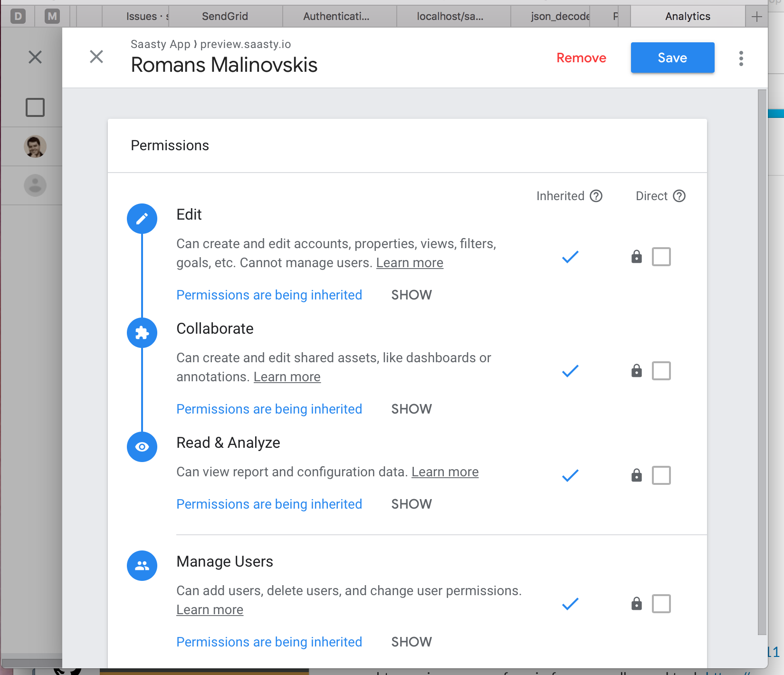Enable the Direct checkbox for Edit
The height and width of the screenshot is (675, 784).
click(661, 257)
